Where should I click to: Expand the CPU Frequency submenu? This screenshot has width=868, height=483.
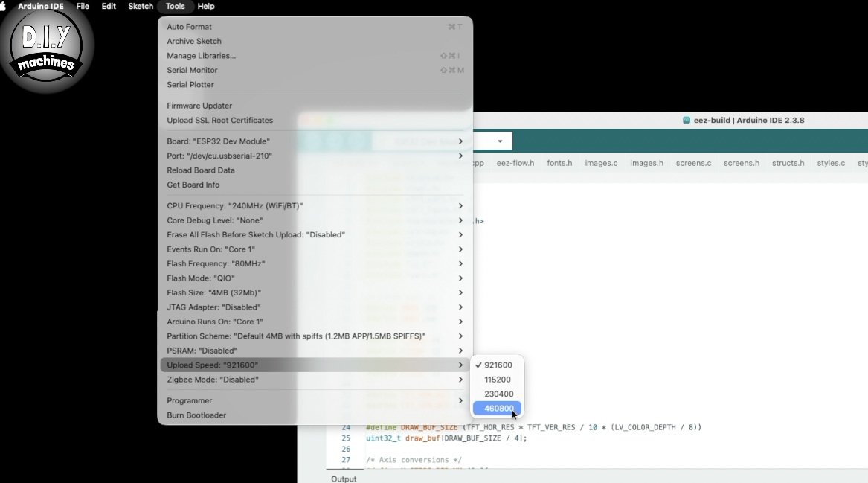315,205
